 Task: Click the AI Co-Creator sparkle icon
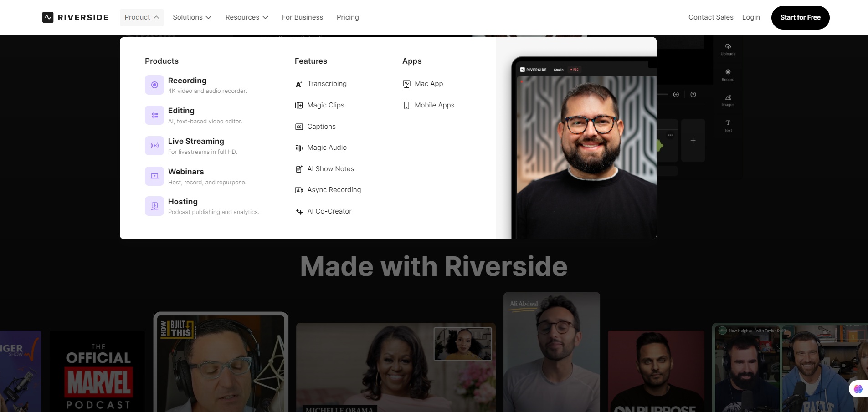pos(299,211)
